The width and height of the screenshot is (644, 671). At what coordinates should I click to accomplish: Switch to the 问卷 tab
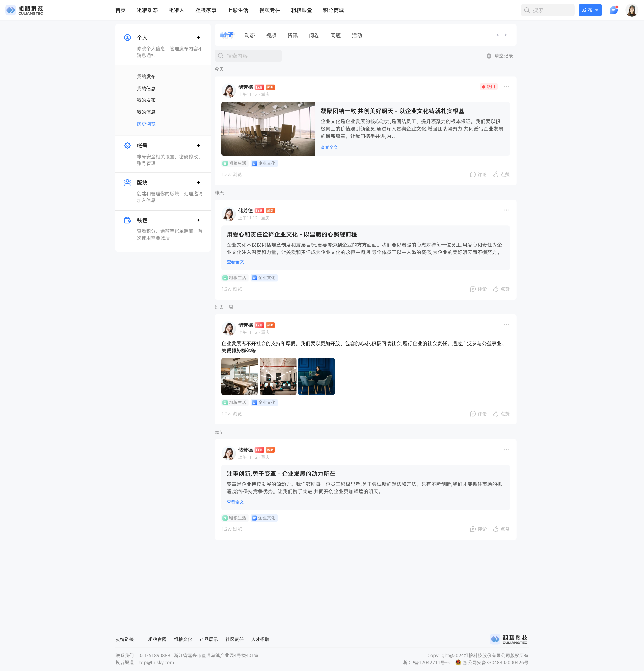point(314,36)
